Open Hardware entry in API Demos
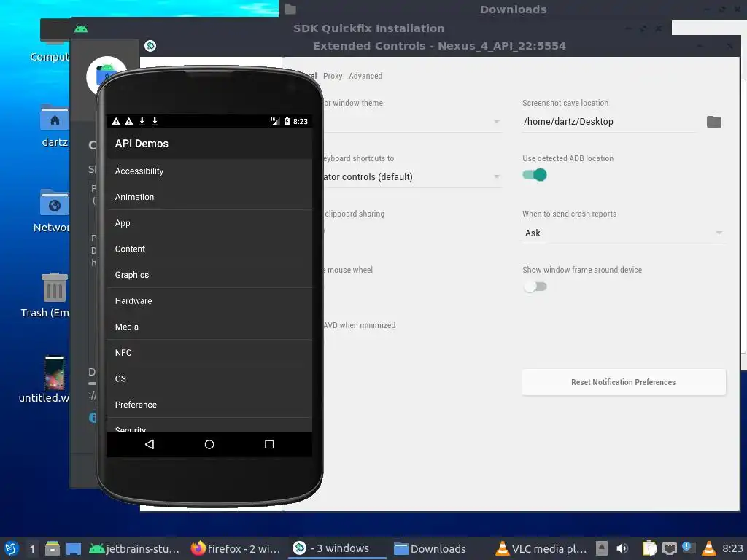This screenshot has width=747, height=560. pos(209,300)
